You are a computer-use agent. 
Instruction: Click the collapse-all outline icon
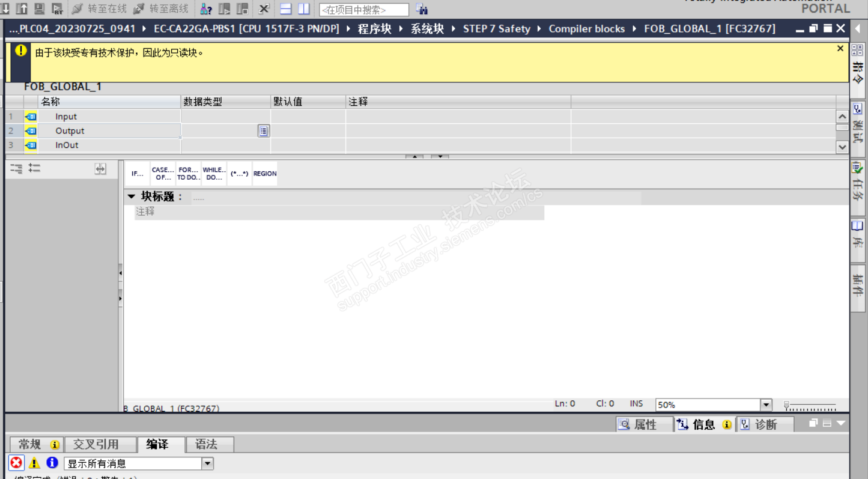[x=16, y=169]
